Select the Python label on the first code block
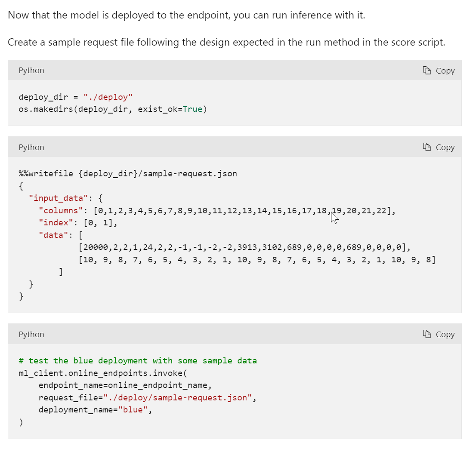This screenshot has width=476, height=452. (31, 70)
